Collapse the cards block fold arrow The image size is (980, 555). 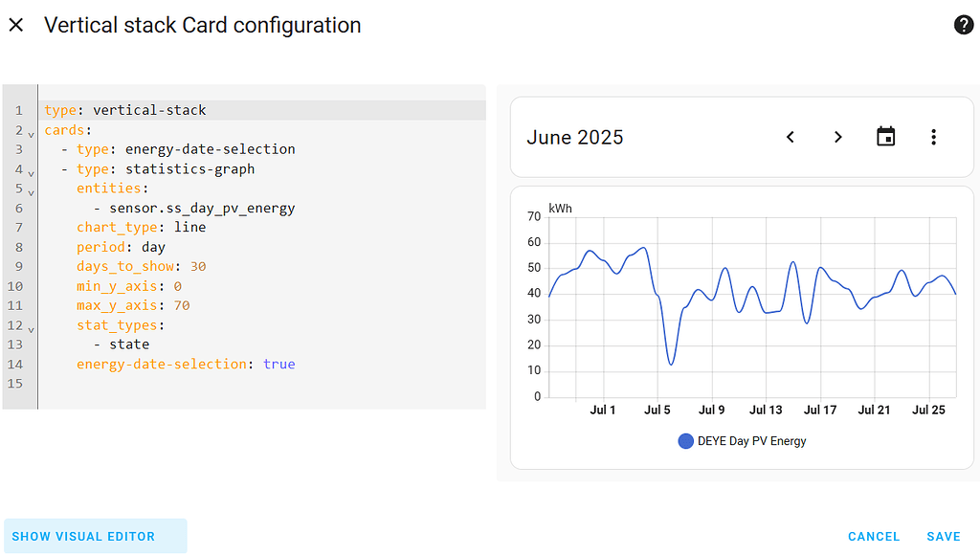[x=31, y=133]
